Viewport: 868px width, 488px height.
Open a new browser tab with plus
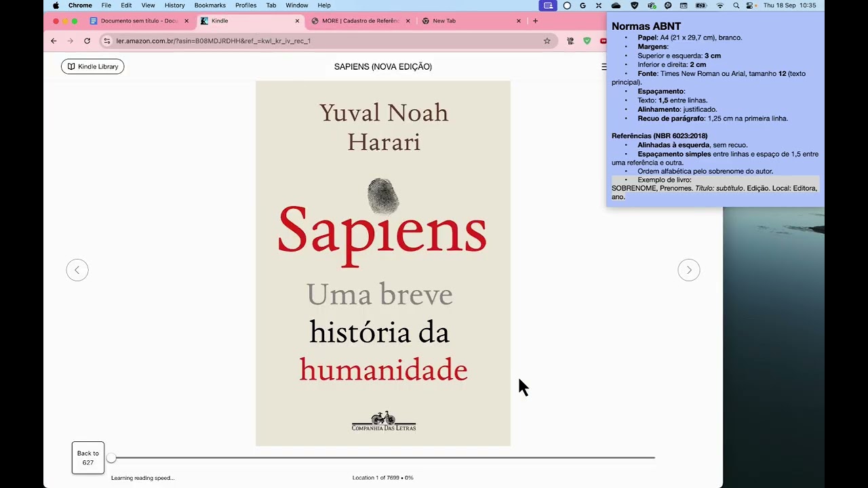(x=535, y=21)
